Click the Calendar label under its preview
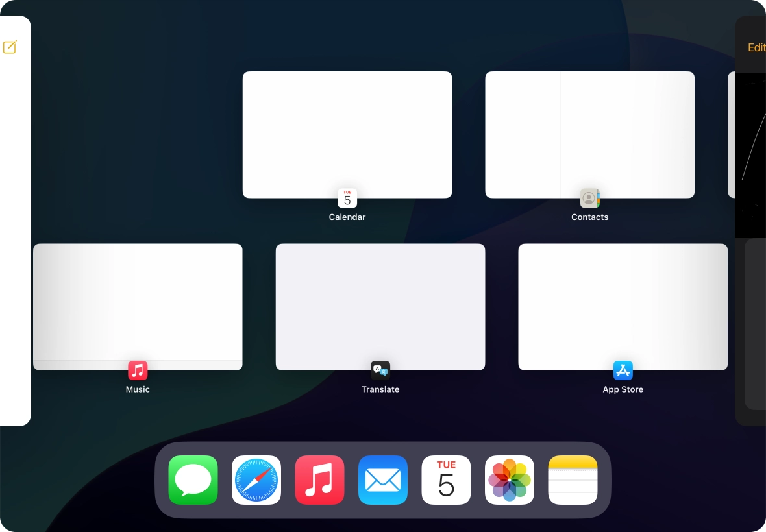This screenshot has width=766, height=532. 347,217
